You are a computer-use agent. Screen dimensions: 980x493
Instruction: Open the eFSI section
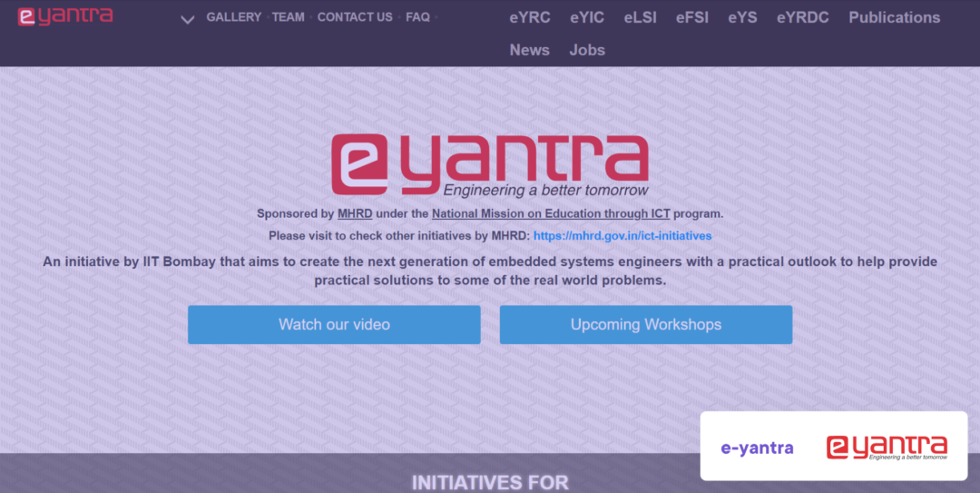click(691, 17)
